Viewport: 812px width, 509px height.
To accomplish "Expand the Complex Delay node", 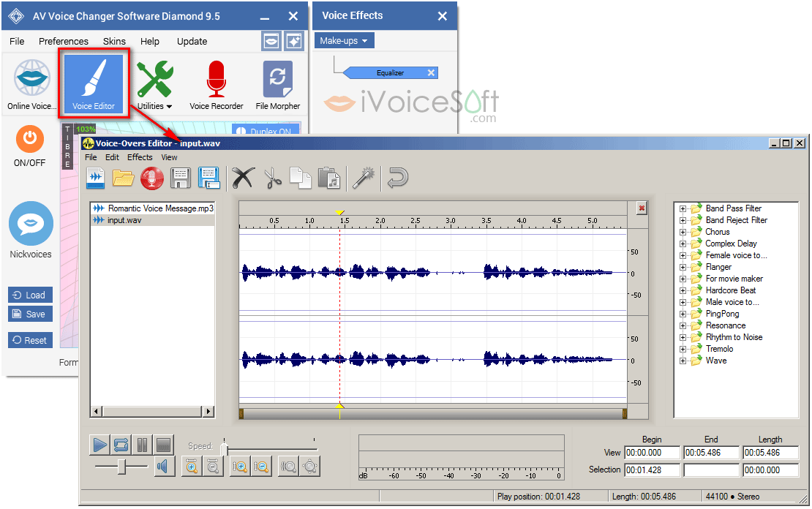I will coord(683,244).
